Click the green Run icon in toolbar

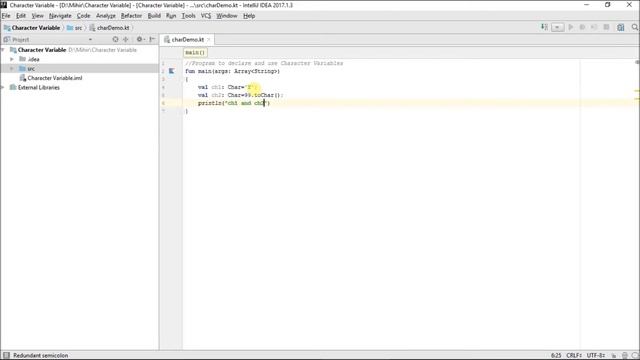(571, 27)
